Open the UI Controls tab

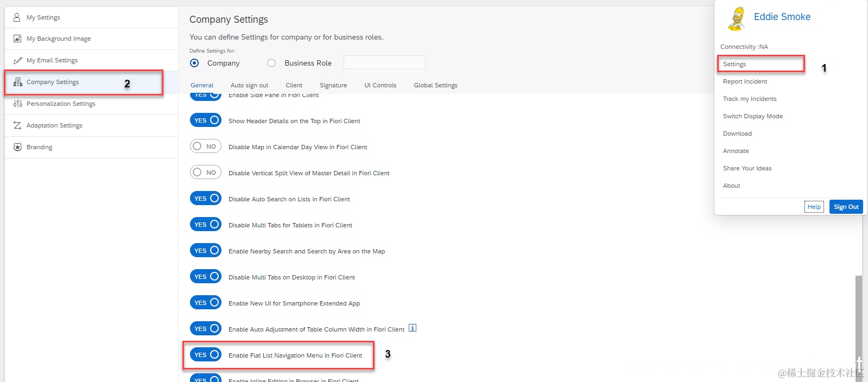point(381,85)
